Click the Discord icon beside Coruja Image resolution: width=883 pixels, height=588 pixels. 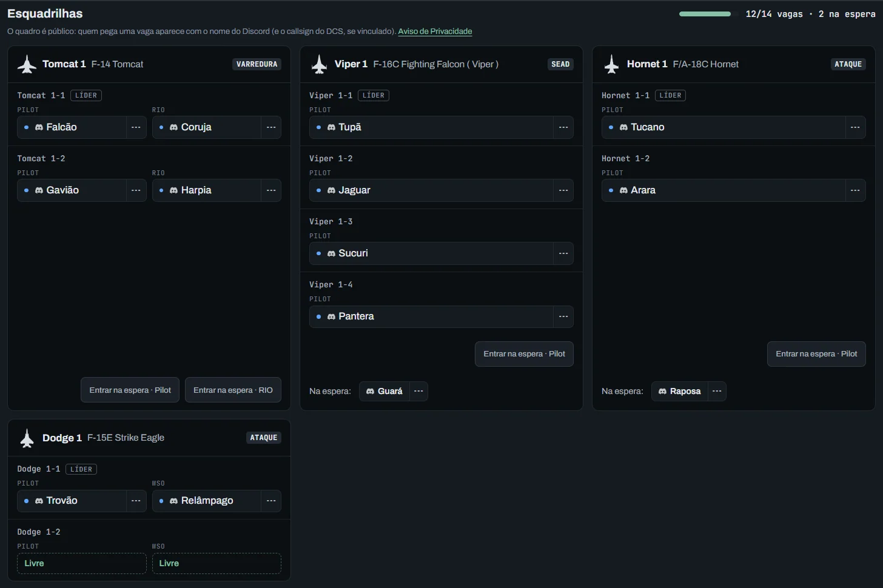[173, 127]
